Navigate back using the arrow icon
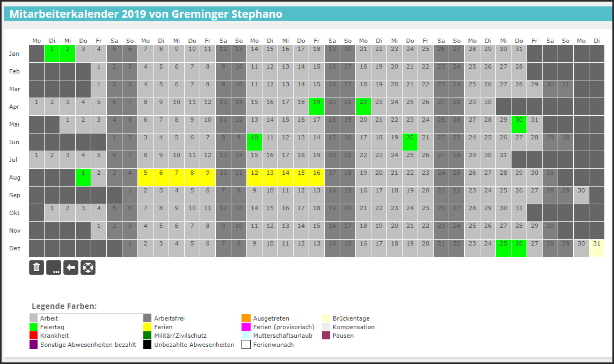Screen dimensions: 614x364 pos(71,268)
